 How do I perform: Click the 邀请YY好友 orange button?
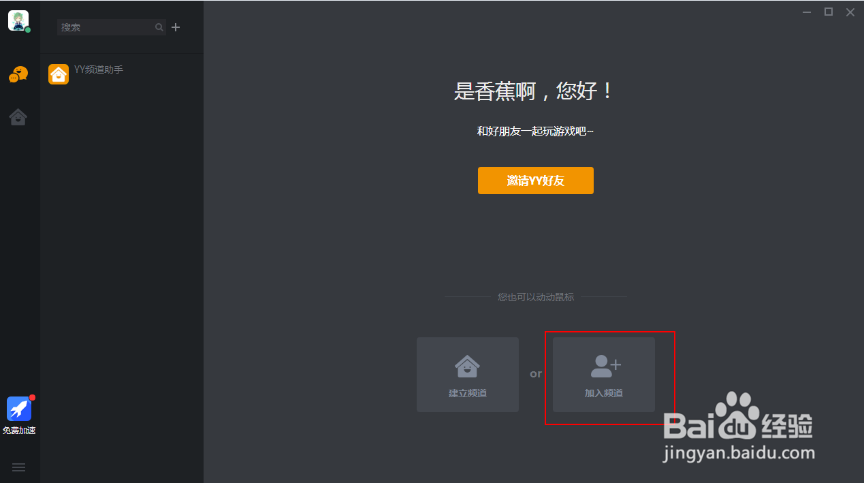(536, 180)
